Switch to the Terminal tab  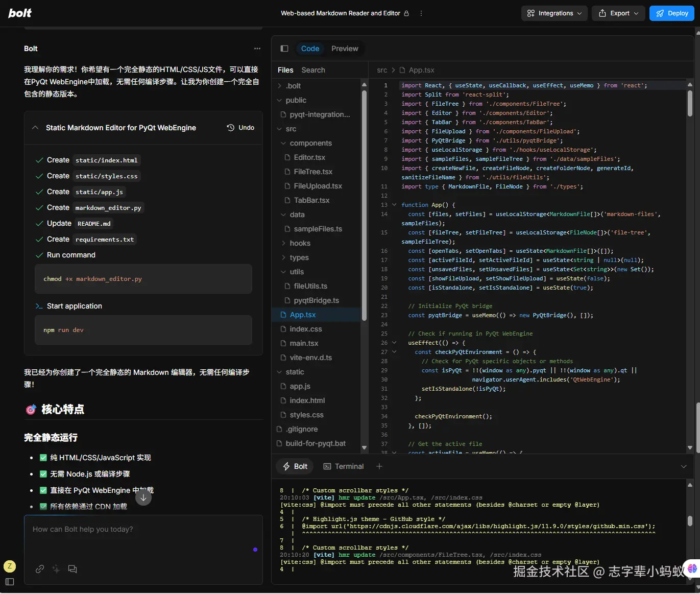[x=344, y=466]
